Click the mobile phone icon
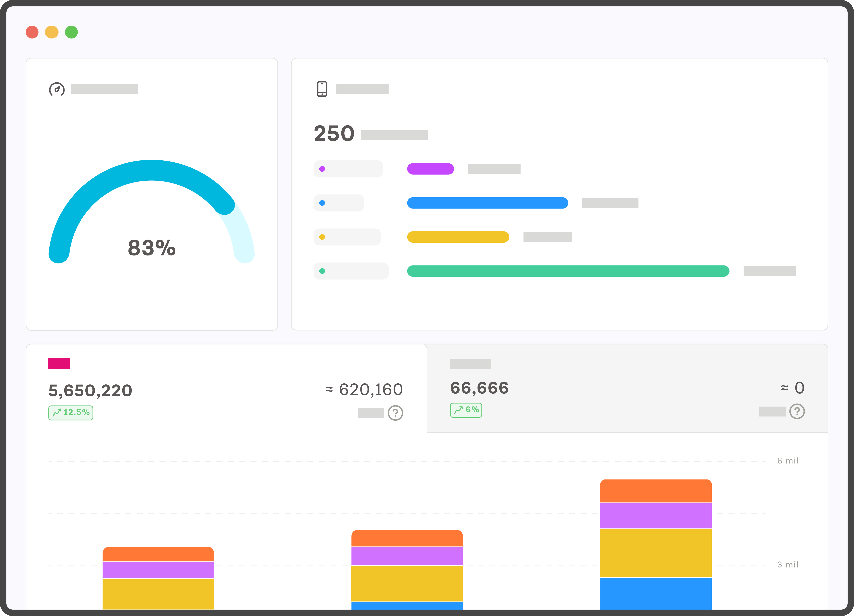The image size is (854, 616). click(x=322, y=89)
